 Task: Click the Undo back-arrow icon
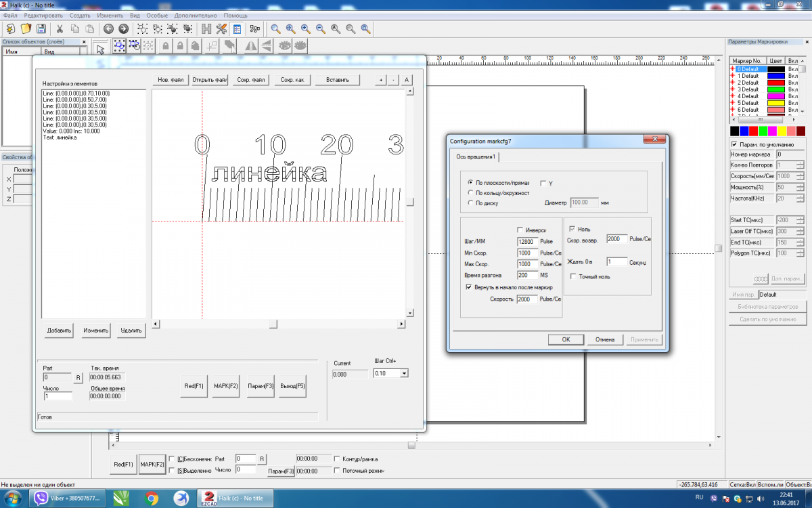(x=108, y=28)
